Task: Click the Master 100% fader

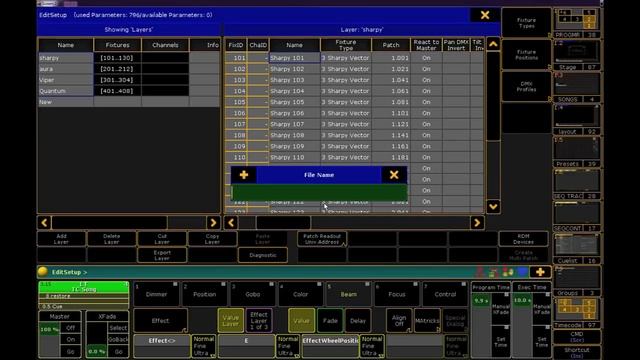Action: (49, 340)
